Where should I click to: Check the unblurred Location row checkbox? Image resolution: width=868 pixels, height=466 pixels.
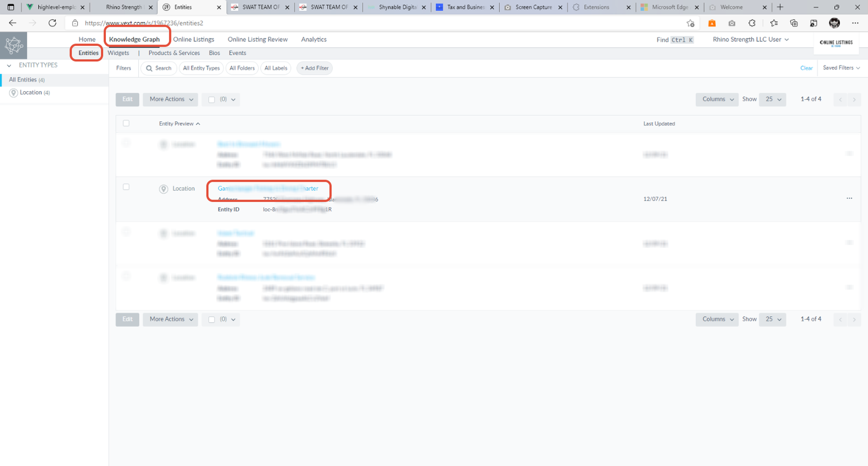tap(126, 187)
